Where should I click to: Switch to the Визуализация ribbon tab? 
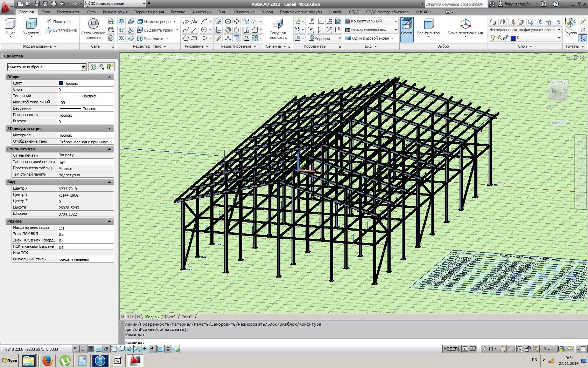tap(115, 12)
